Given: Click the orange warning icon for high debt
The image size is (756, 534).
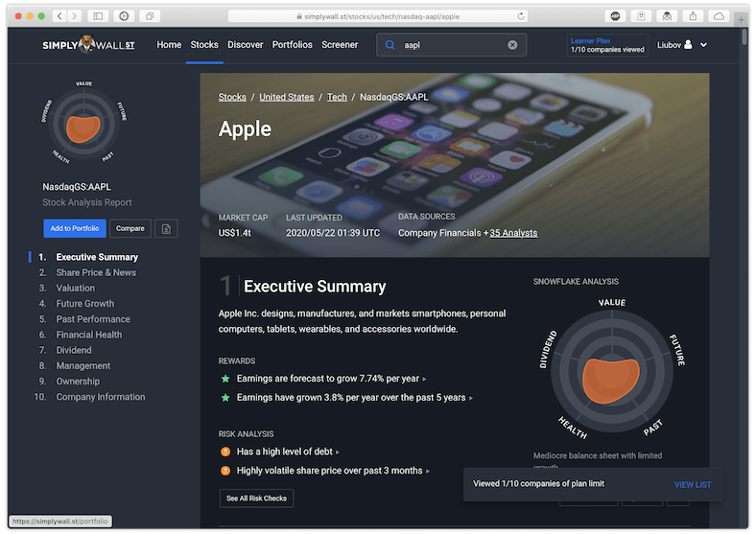Looking at the screenshot, I should point(225,452).
